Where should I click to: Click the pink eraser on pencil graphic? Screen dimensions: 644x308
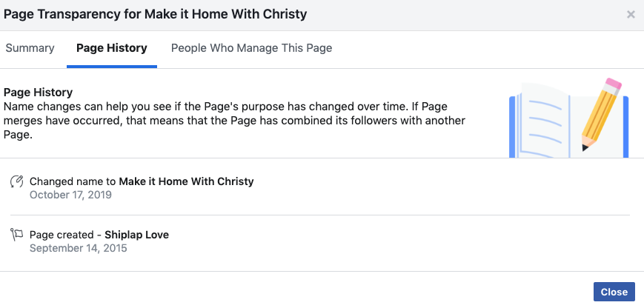[613, 84]
